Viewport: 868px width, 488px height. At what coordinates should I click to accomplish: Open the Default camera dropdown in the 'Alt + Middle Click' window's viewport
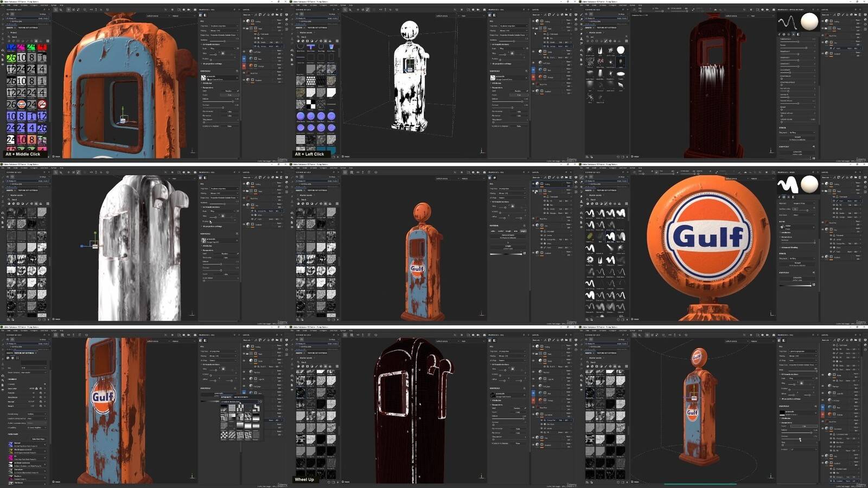(x=158, y=16)
